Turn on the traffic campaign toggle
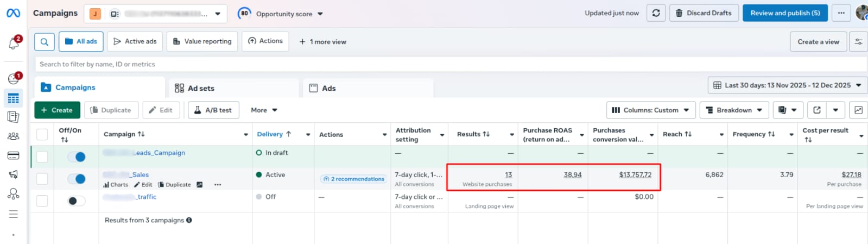 point(77,201)
